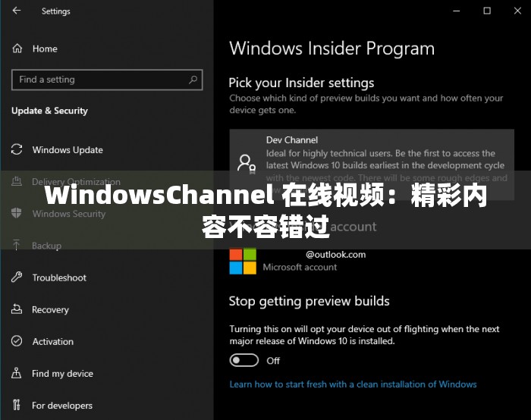Screen dimensions: 531x420
Task: Click the Activation checkmark circle icon
Action: [17, 341]
